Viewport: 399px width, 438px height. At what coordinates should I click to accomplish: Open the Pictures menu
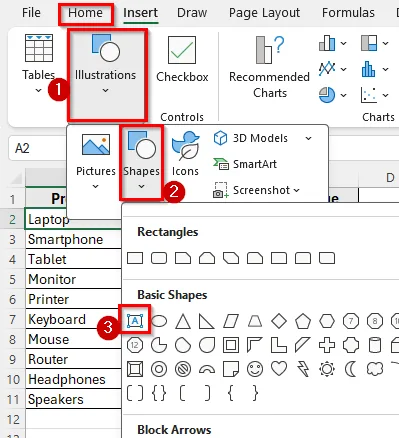click(96, 162)
